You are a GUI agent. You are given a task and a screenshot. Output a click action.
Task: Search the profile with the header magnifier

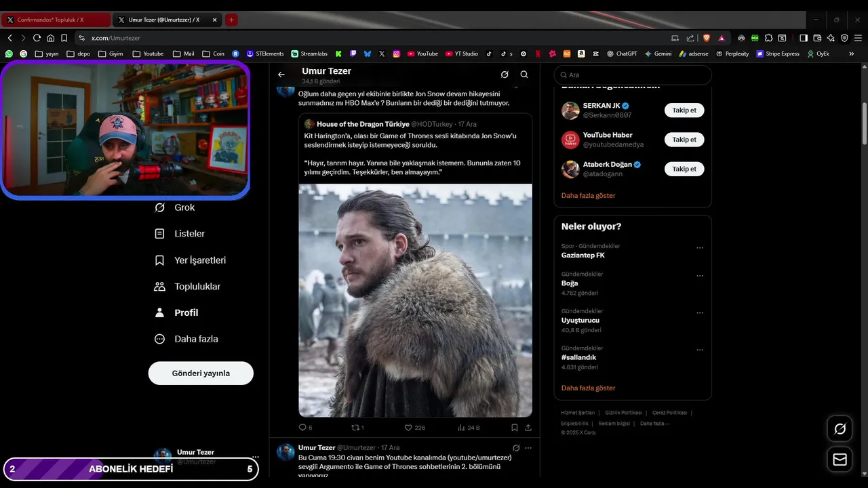coord(524,75)
